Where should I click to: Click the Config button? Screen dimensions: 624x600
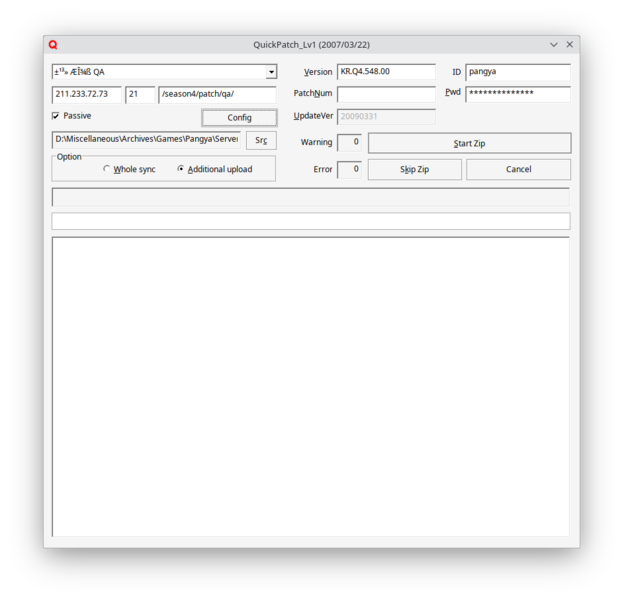(239, 118)
